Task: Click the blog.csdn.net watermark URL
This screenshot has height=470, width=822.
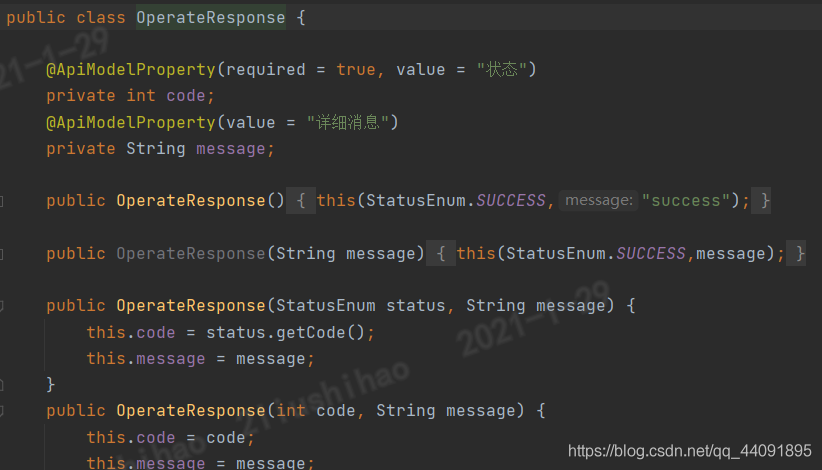Action: tap(689, 451)
